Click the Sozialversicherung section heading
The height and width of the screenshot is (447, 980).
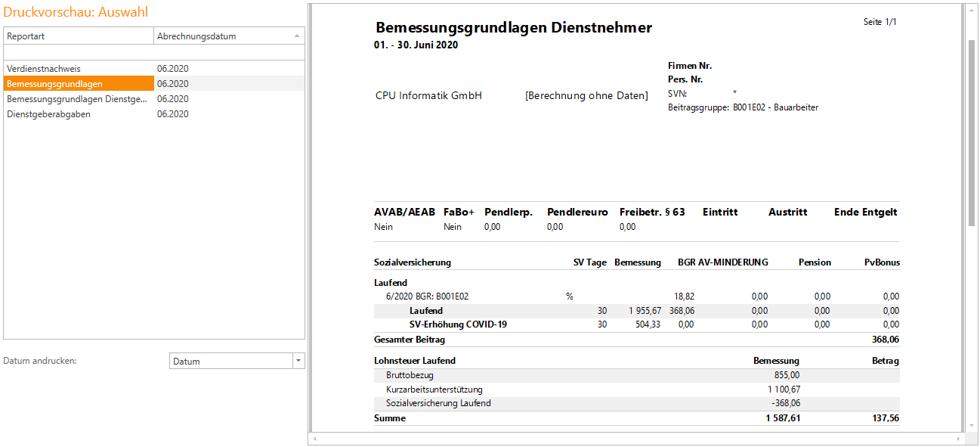click(x=413, y=262)
